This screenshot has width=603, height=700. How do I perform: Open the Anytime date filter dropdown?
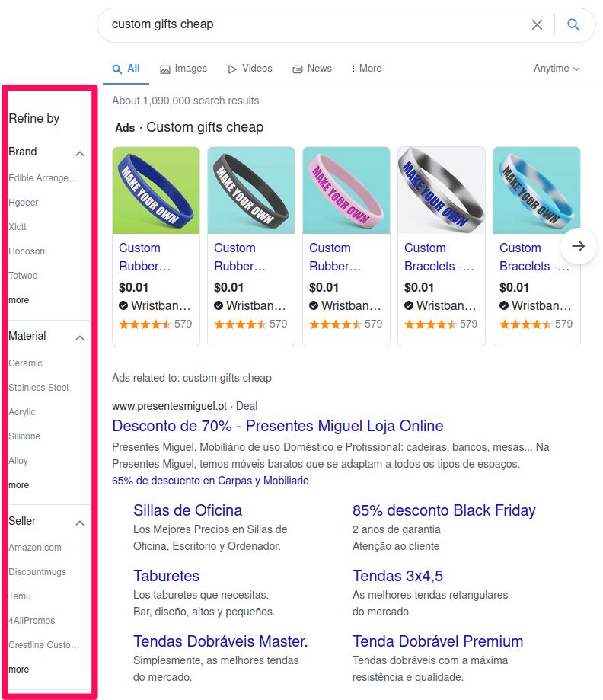(x=557, y=69)
